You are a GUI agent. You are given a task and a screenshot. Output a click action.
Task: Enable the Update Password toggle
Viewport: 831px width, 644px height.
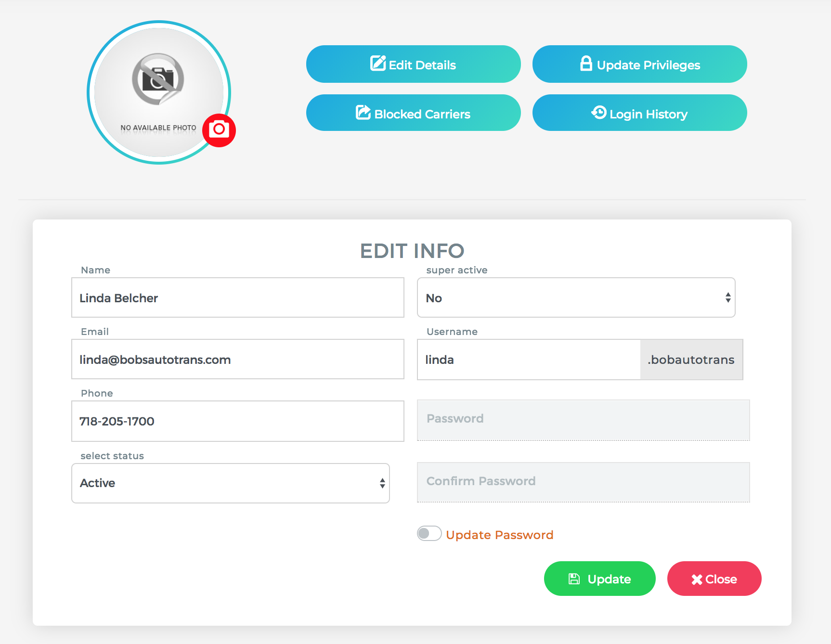pos(429,533)
